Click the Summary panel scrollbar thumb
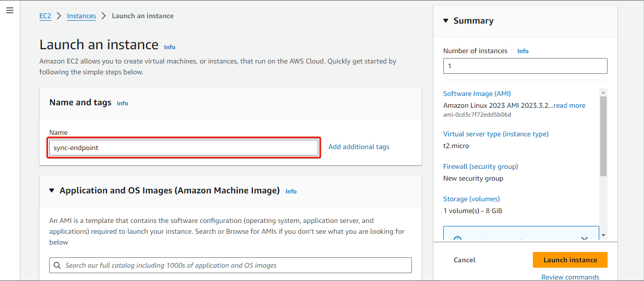The height and width of the screenshot is (281, 644). click(x=604, y=136)
